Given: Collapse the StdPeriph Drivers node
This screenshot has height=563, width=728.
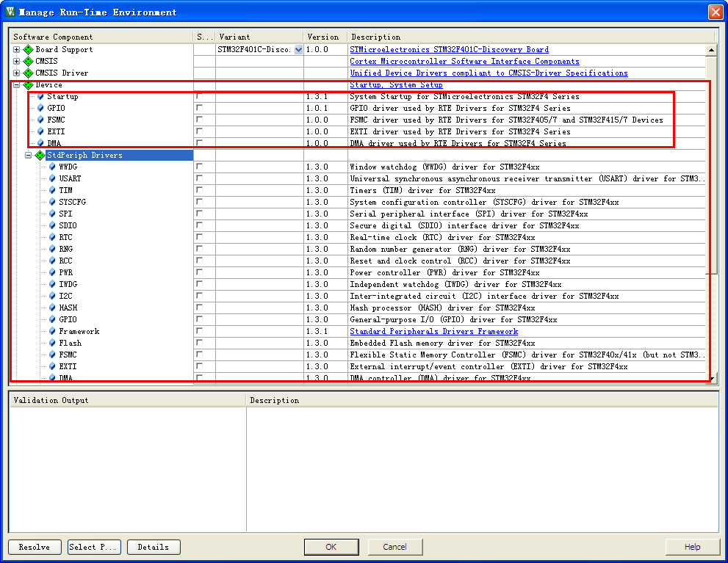Looking at the screenshot, I should [x=29, y=156].
